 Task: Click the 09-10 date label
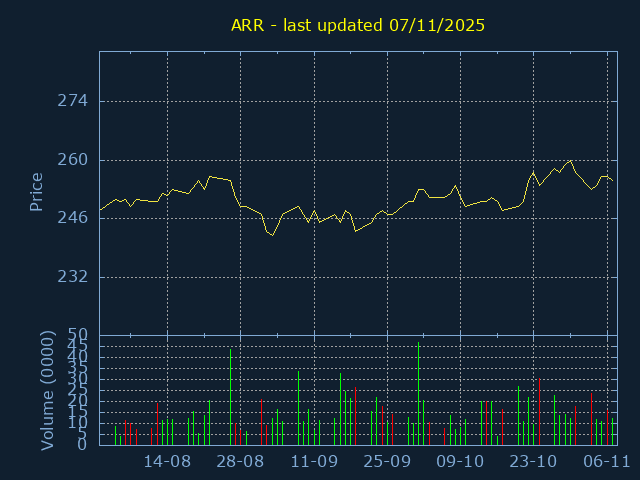point(460,461)
